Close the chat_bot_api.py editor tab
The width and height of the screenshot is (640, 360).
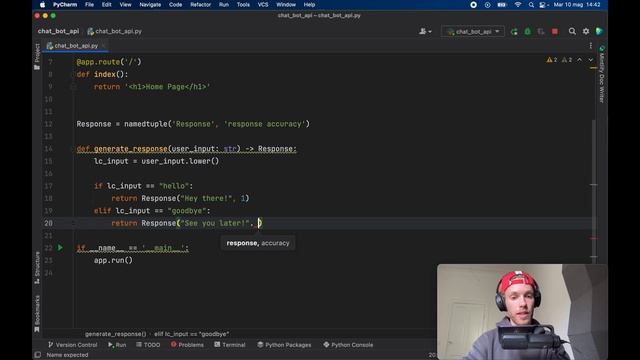coord(104,46)
